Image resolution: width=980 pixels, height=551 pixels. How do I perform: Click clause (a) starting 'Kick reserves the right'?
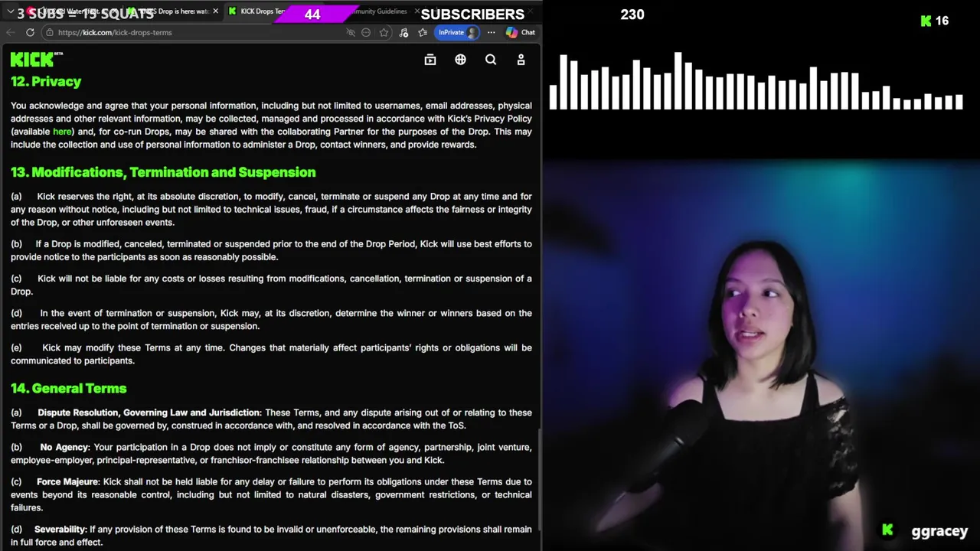271,209
